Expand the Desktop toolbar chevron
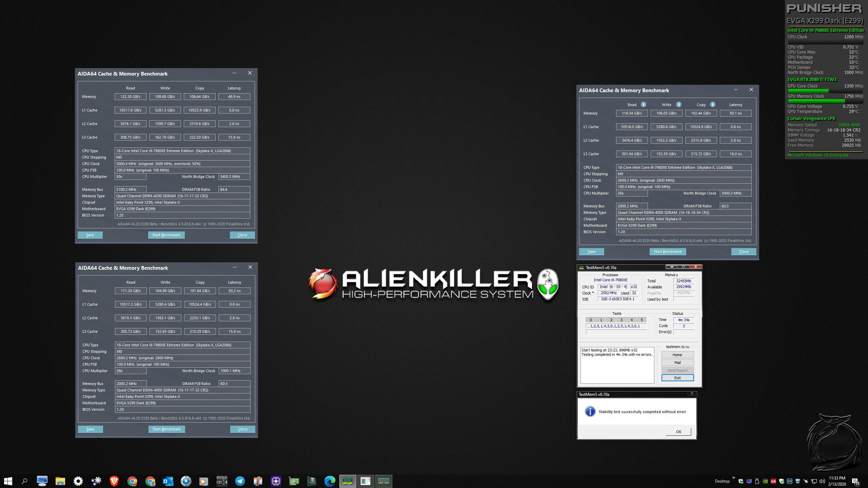This screenshot has width=868, height=488. click(733, 478)
